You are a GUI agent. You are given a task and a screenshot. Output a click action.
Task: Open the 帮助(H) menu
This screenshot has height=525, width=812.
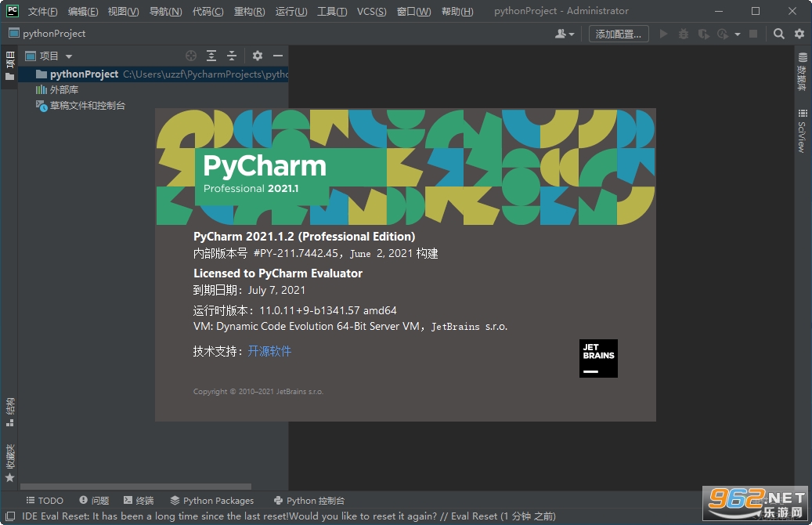click(457, 12)
